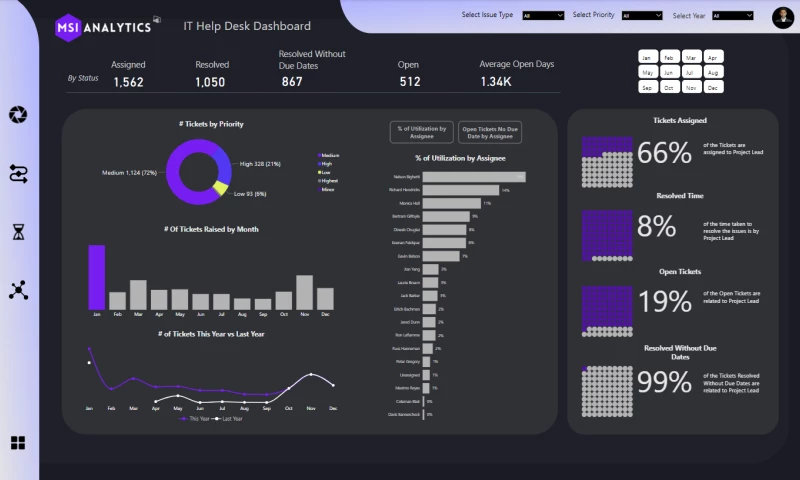The width and height of the screenshot is (800, 480).
Task: Click the Dec bar in Tickets Raised chart
Action: click(x=326, y=299)
